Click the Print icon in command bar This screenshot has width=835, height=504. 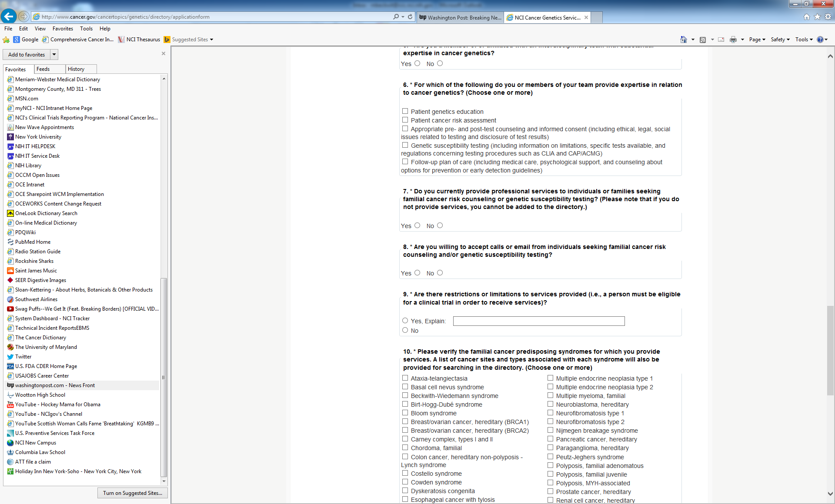pyautogui.click(x=733, y=40)
